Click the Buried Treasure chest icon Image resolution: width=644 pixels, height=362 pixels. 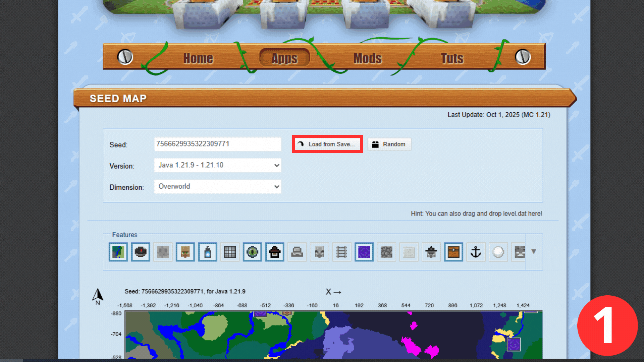pos(453,252)
